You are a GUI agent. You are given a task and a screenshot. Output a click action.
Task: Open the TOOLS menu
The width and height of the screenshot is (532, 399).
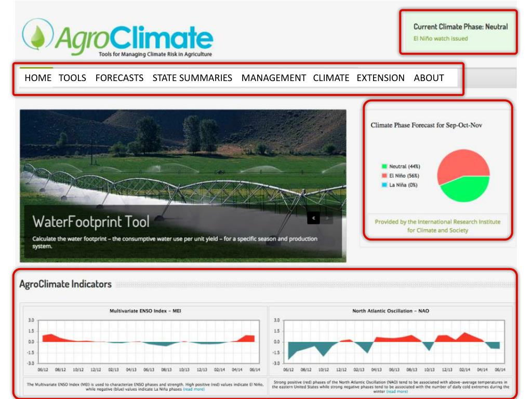click(72, 78)
